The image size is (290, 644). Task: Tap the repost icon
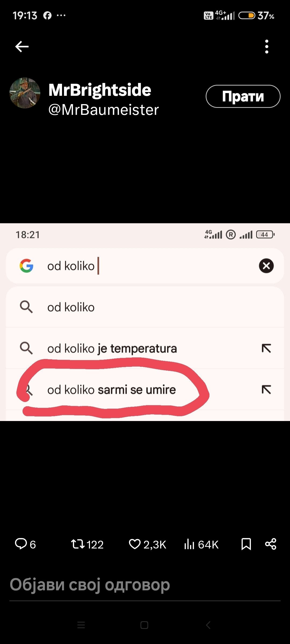point(78,544)
